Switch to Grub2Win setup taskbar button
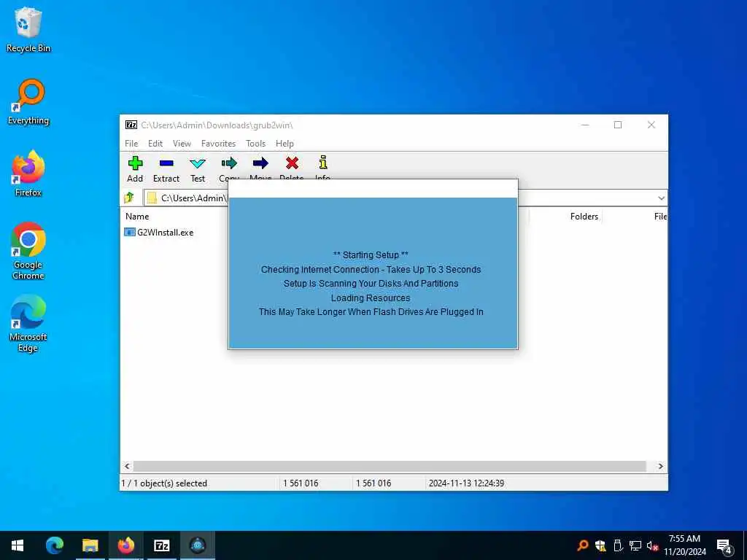Screen dimensions: 747x560 (197, 545)
